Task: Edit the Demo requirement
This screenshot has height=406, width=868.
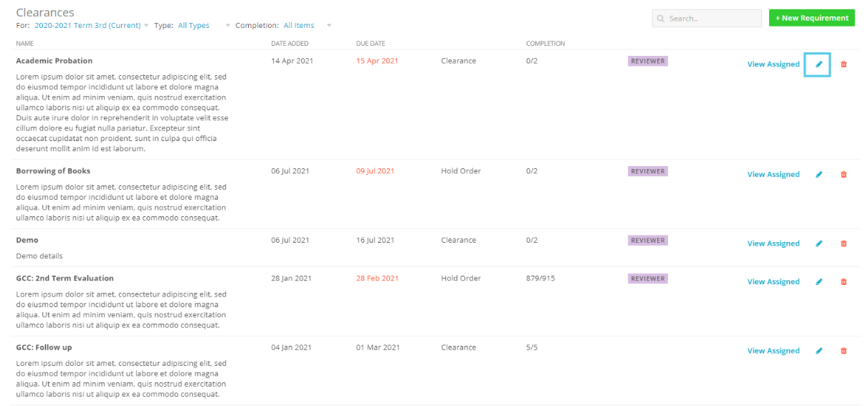Action: point(819,243)
